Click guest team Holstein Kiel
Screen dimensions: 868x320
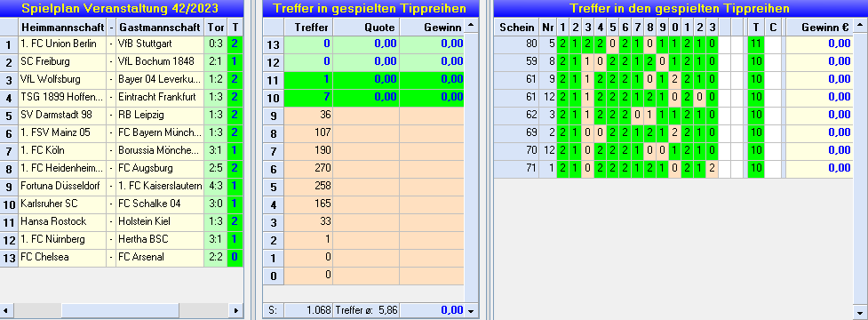click(161, 221)
